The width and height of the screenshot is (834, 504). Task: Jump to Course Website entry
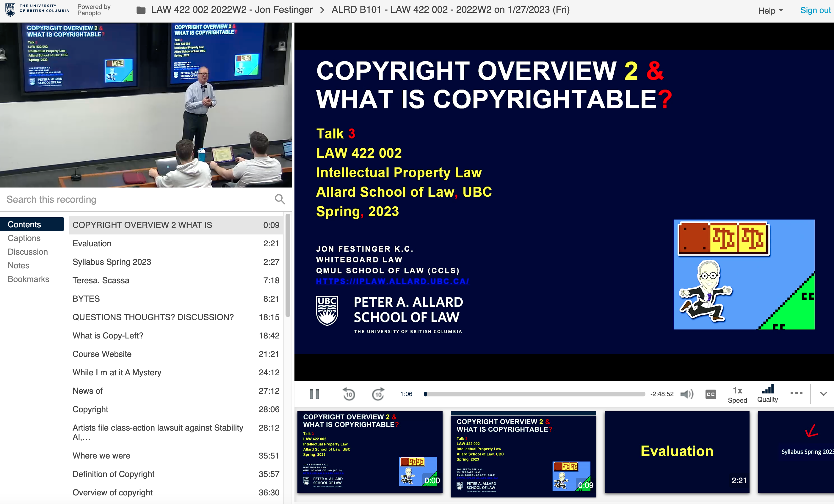[176, 354]
